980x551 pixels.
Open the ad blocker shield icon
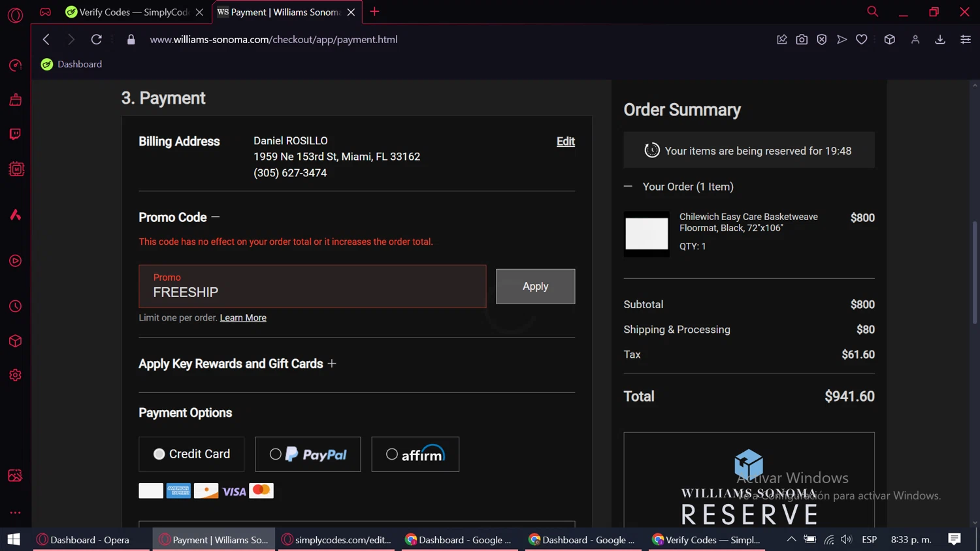(x=822, y=39)
